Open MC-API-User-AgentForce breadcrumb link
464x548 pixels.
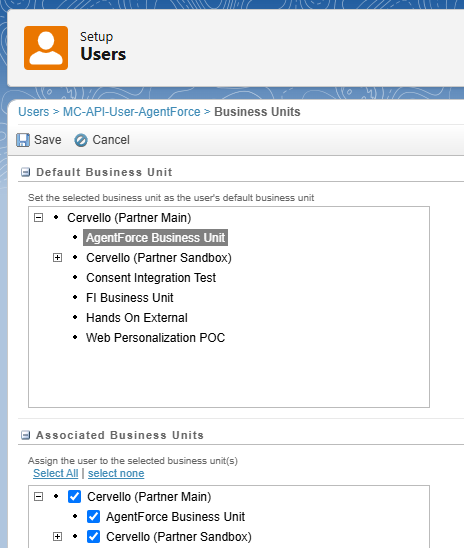(132, 112)
